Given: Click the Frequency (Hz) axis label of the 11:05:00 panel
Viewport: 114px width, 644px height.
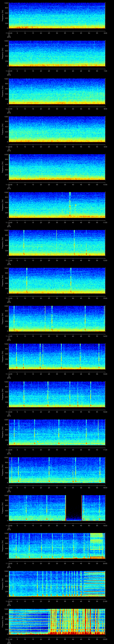Looking at the screenshot, I should (3, 16).
